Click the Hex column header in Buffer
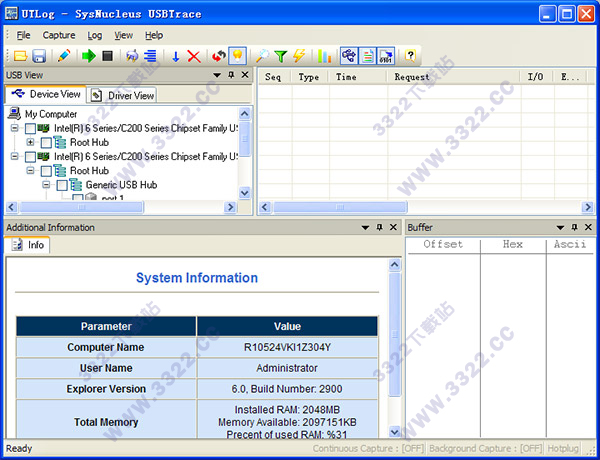Viewport: 600px width, 460px height. tap(512, 245)
